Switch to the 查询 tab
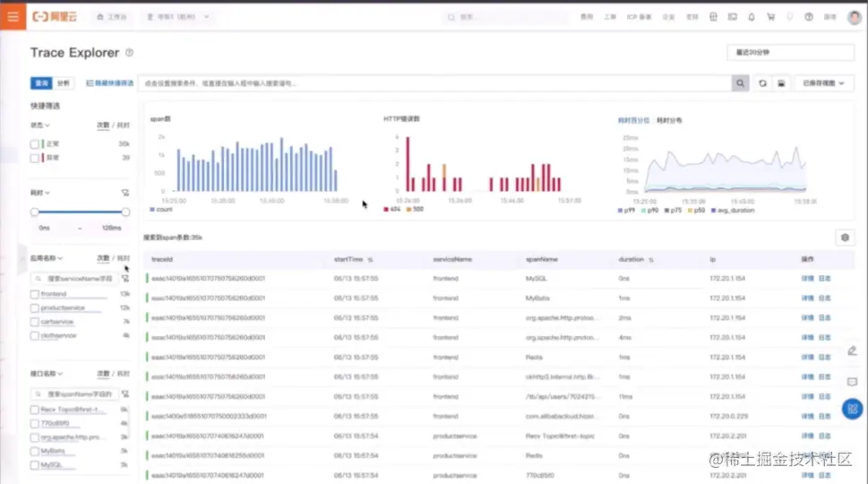868x484 pixels. coord(41,83)
